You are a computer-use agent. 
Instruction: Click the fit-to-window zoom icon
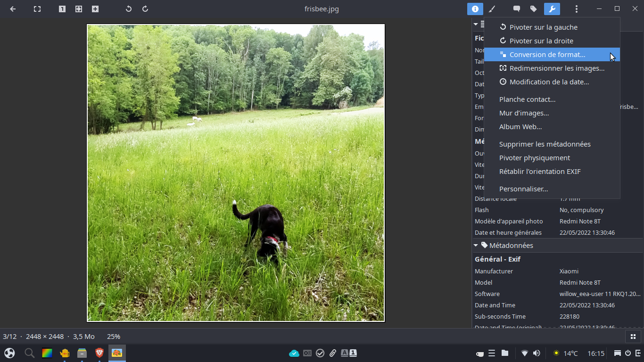[x=79, y=9]
